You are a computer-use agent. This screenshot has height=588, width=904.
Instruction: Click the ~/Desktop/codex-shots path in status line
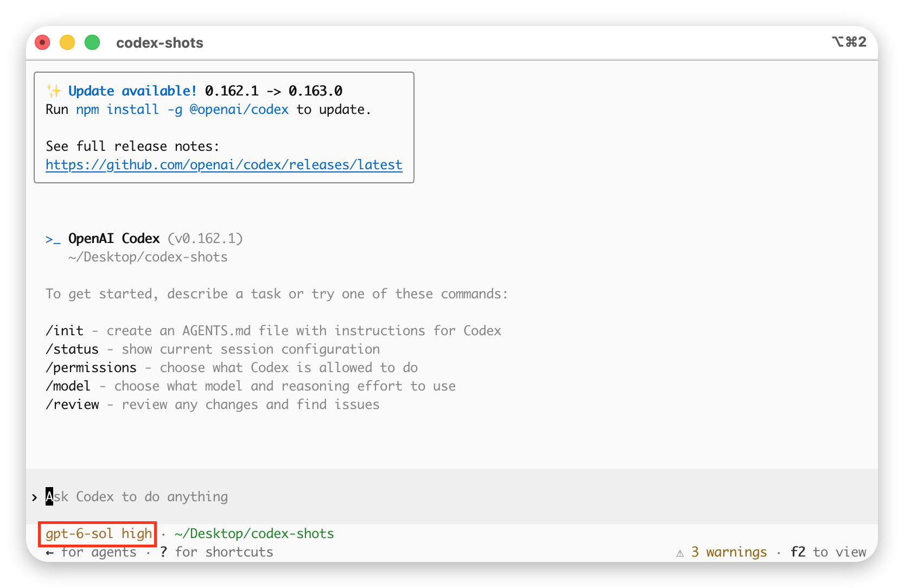coord(254,534)
